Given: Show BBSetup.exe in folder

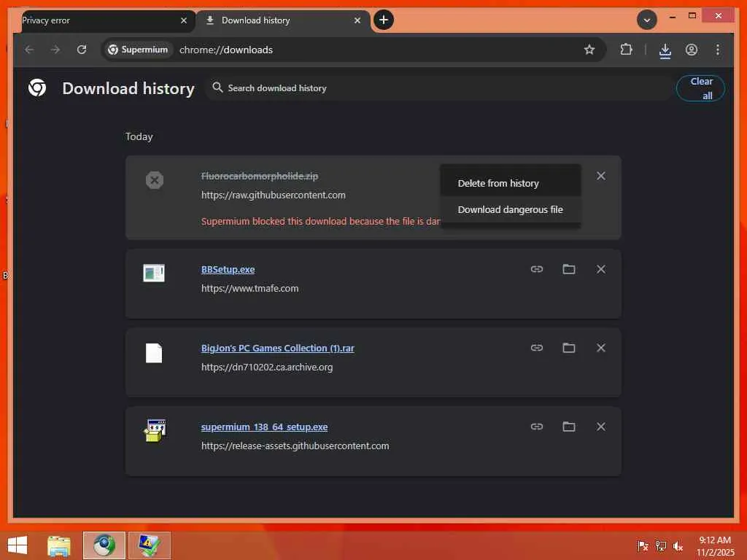Looking at the screenshot, I should [568, 269].
